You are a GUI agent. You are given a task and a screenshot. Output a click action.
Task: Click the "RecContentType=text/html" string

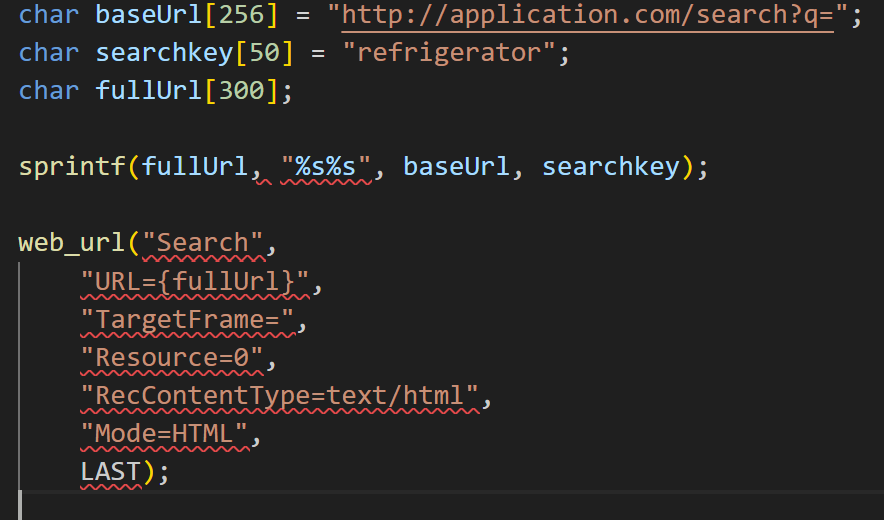(x=280, y=395)
